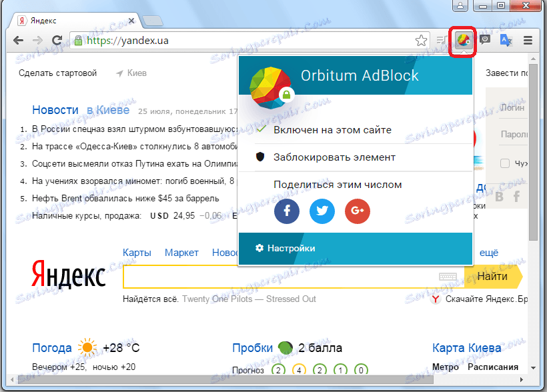Click the sunny weather icon
Viewport: 547px width, 392px height.
[x=87, y=347]
